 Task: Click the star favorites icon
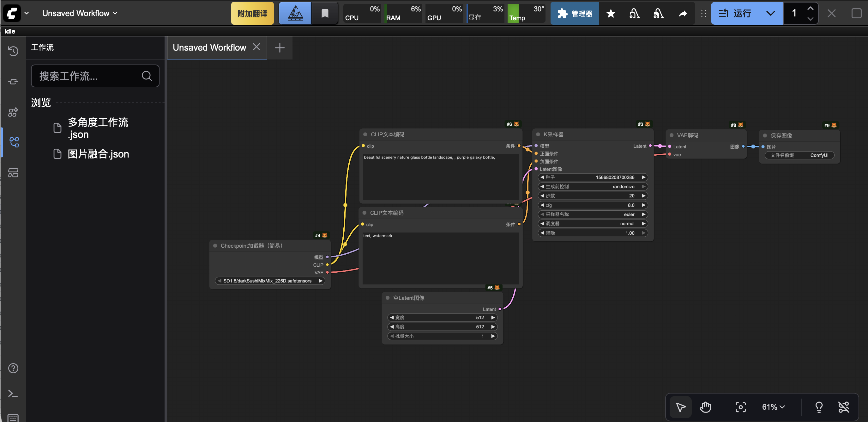click(x=611, y=14)
